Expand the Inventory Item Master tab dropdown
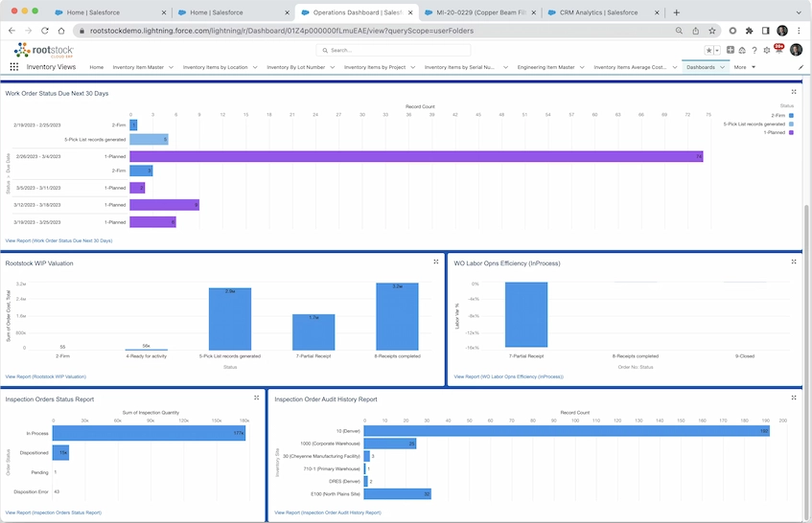The height and width of the screenshot is (523, 812). pyautogui.click(x=171, y=67)
